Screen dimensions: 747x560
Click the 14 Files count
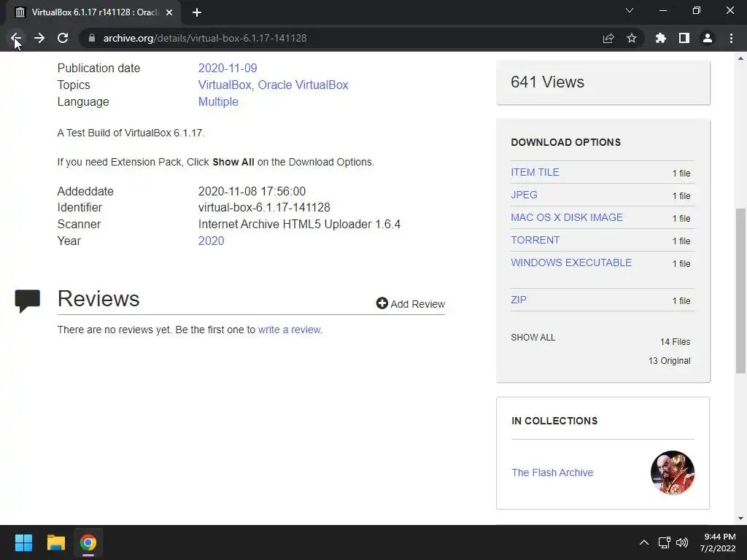(x=675, y=342)
